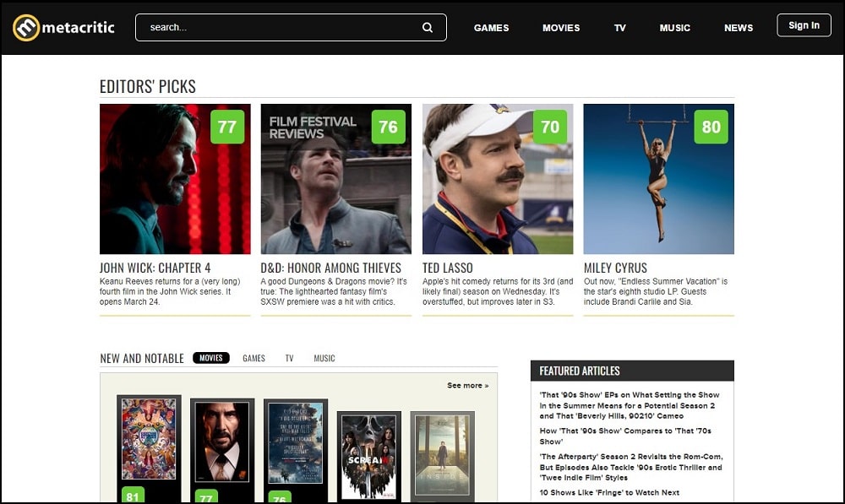Image resolution: width=845 pixels, height=504 pixels.
Task: Open the MUSIC menu in header
Action: tap(674, 28)
